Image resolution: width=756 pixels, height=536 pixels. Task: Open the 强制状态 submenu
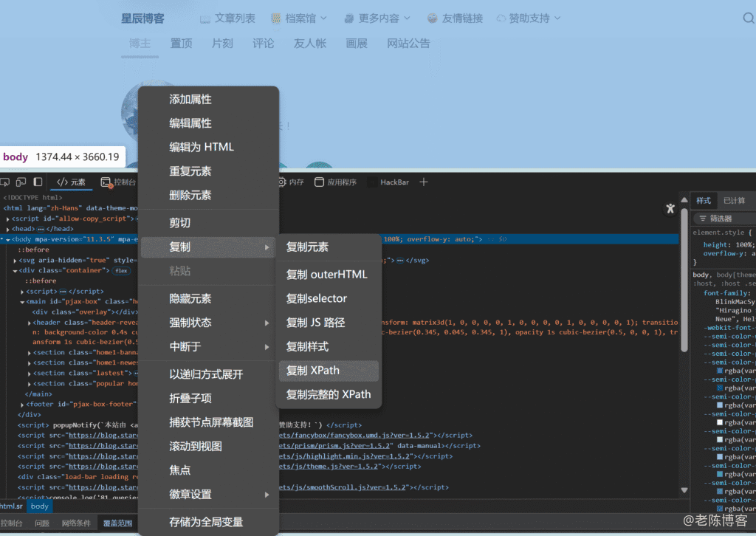click(209, 323)
